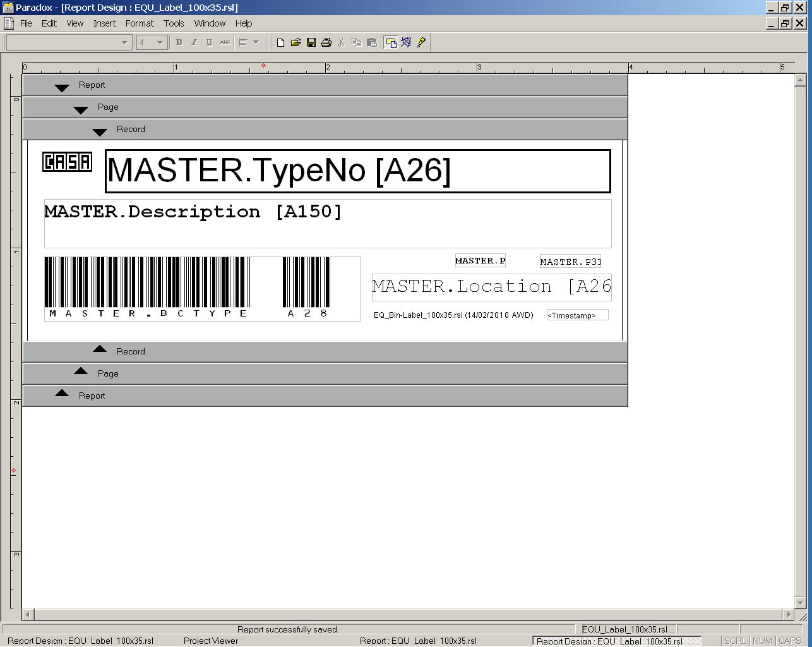The height and width of the screenshot is (647, 812).
Task: Click the Paradox title bar application icon
Action: click(8, 8)
